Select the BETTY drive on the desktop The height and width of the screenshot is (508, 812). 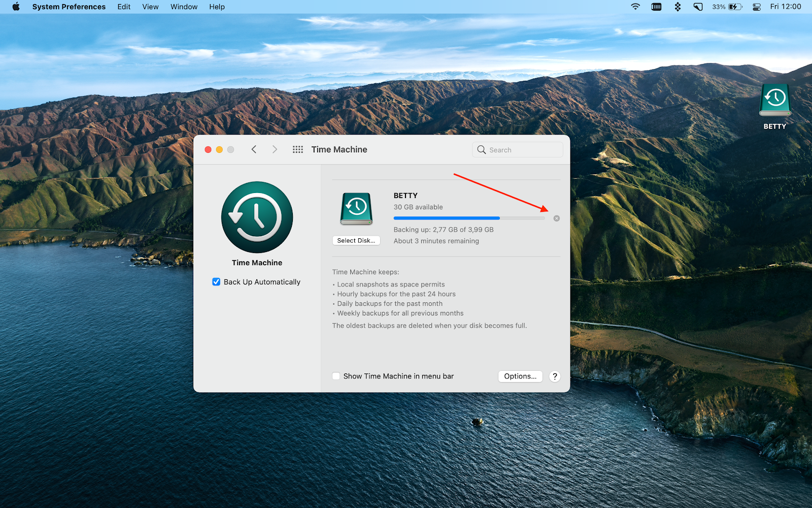[775, 107]
